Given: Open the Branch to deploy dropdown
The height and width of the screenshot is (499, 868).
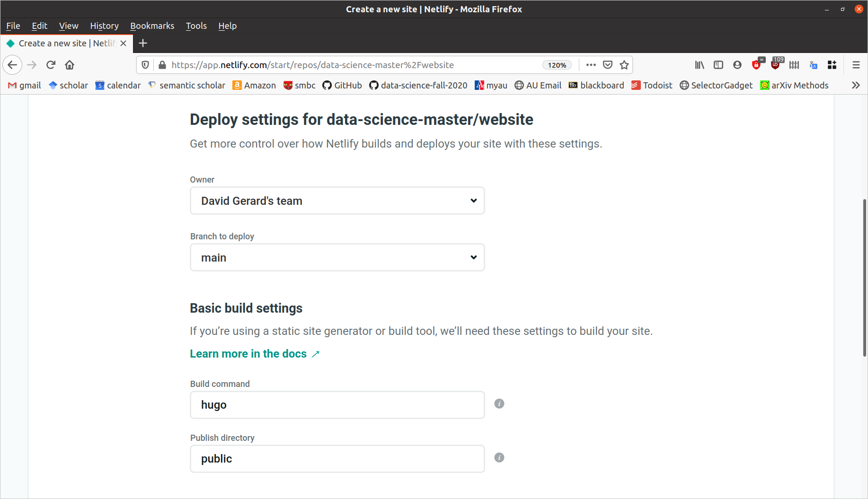Looking at the screenshot, I should [337, 257].
